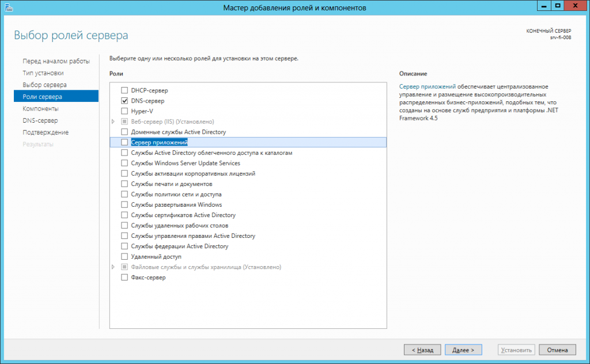Open the Перед началом работы step
The height and width of the screenshot is (364, 590).
pos(56,61)
